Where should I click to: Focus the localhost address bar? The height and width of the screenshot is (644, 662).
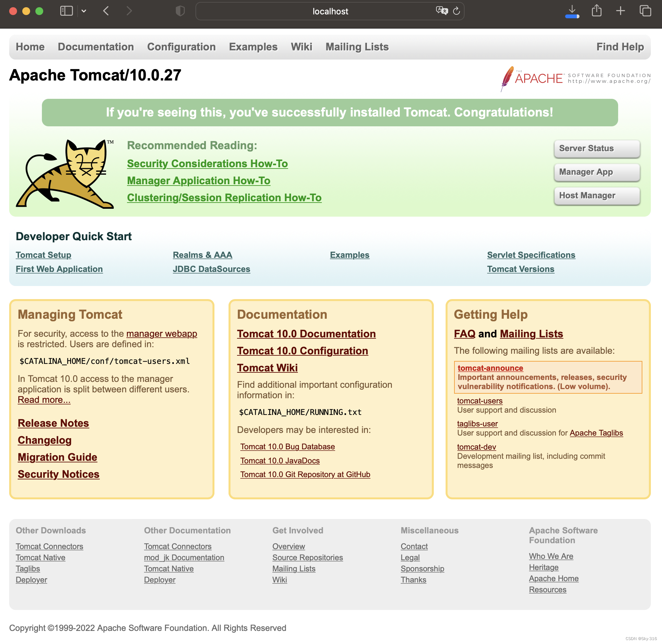(330, 11)
